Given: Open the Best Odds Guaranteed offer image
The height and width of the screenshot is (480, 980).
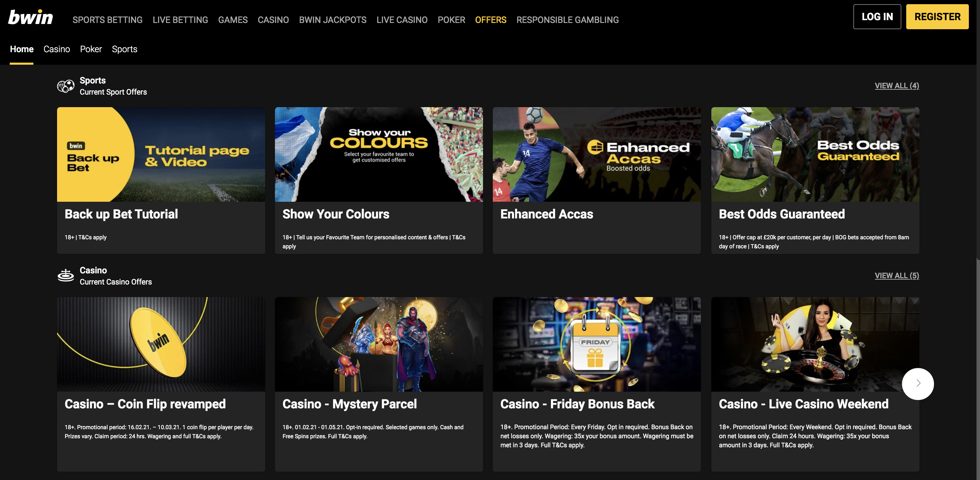Looking at the screenshot, I should pos(814,154).
